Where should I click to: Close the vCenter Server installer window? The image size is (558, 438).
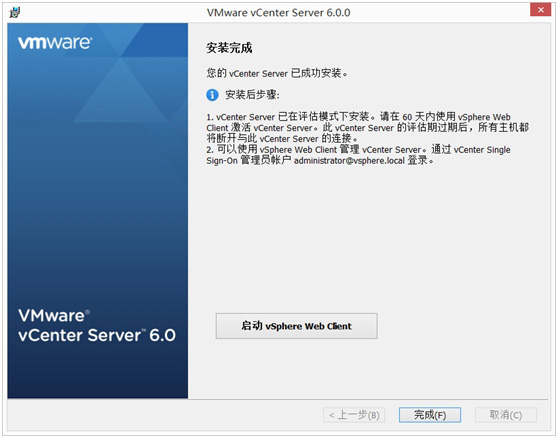(540, 10)
